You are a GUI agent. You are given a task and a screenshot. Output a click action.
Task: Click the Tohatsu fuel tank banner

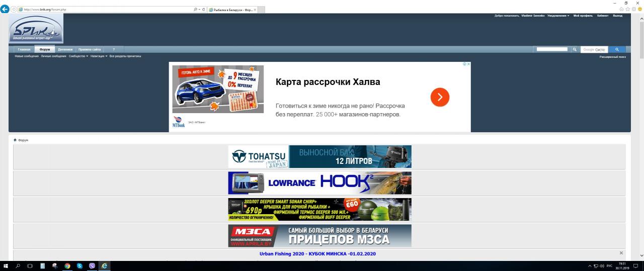point(319,156)
